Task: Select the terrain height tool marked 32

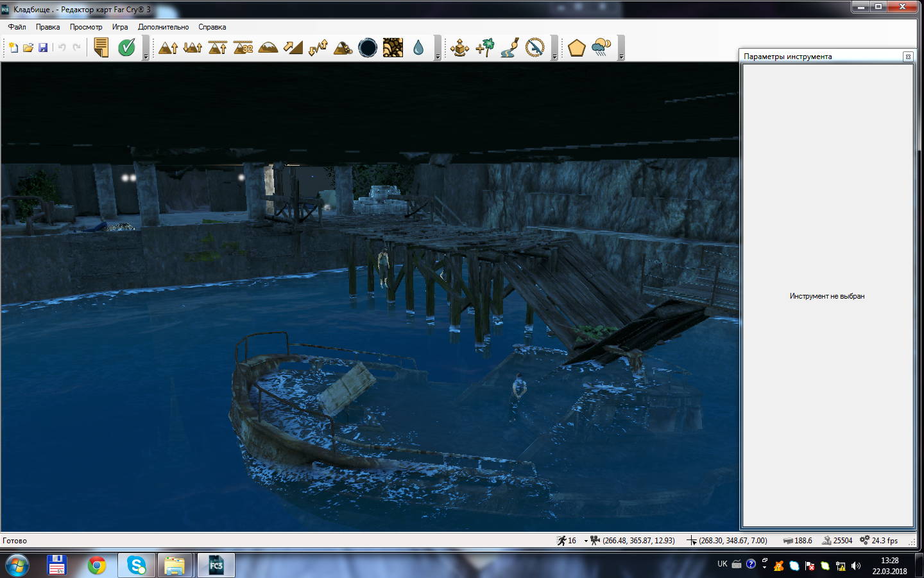Action: point(243,48)
